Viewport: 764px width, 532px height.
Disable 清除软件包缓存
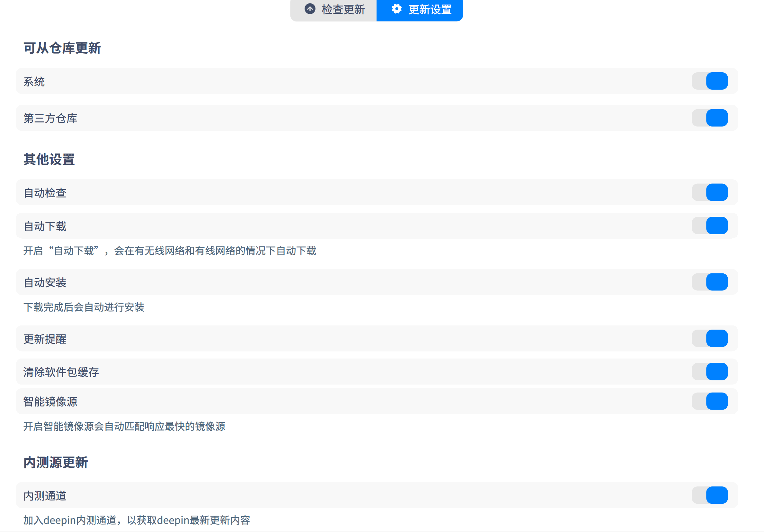[x=710, y=372]
